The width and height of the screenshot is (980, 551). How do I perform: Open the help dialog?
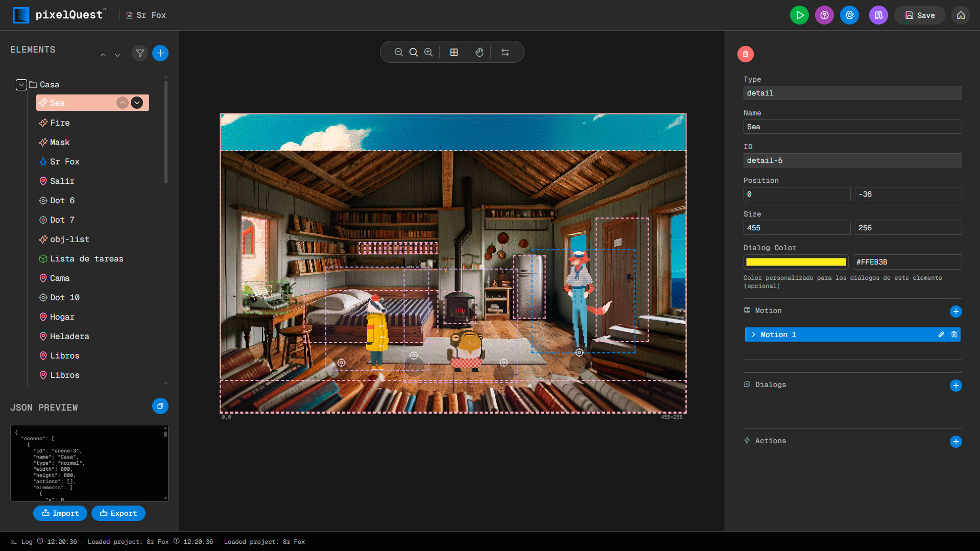point(824,15)
